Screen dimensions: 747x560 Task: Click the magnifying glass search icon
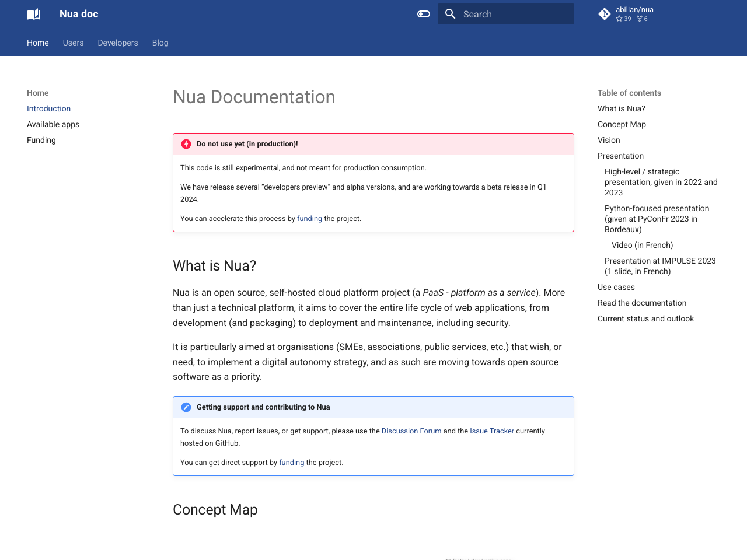tap(450, 14)
